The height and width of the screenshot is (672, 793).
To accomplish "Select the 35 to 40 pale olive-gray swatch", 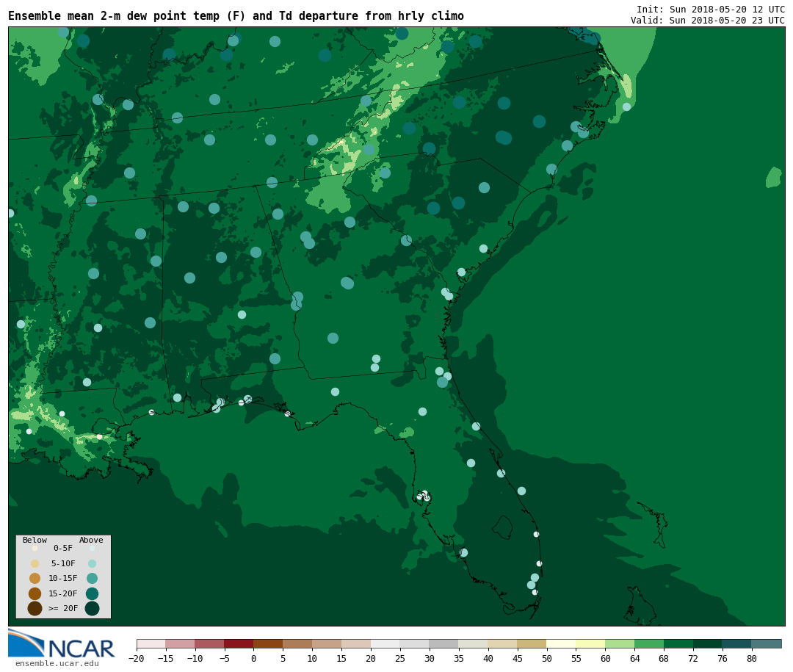I will [x=474, y=643].
